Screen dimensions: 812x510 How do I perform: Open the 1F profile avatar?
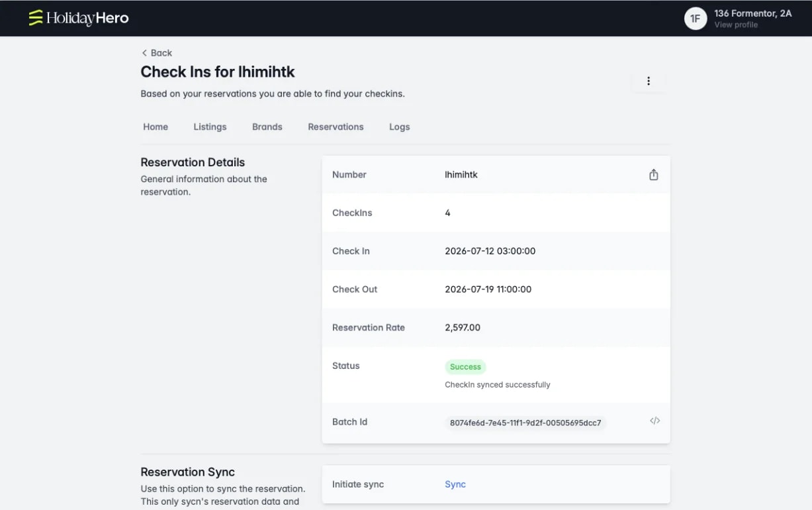click(x=696, y=19)
